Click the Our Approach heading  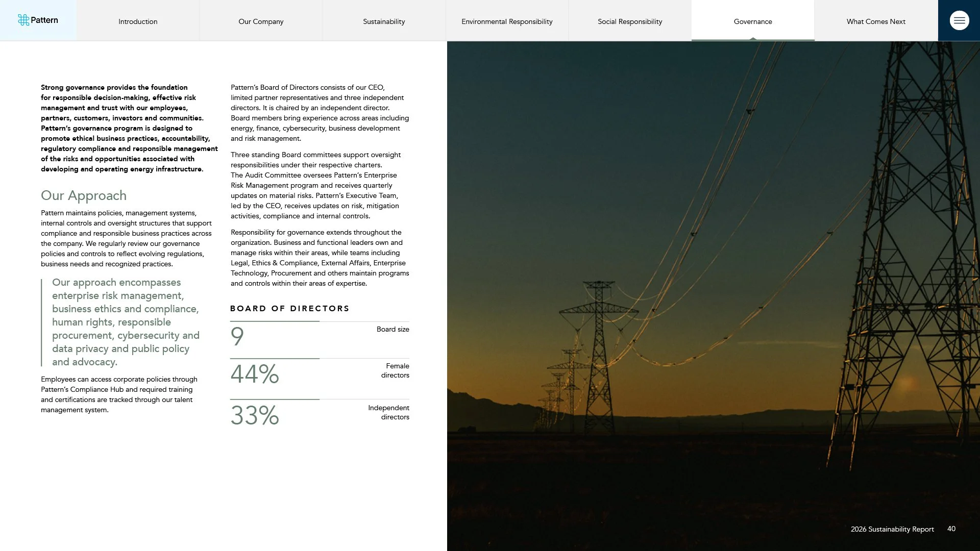(x=84, y=196)
